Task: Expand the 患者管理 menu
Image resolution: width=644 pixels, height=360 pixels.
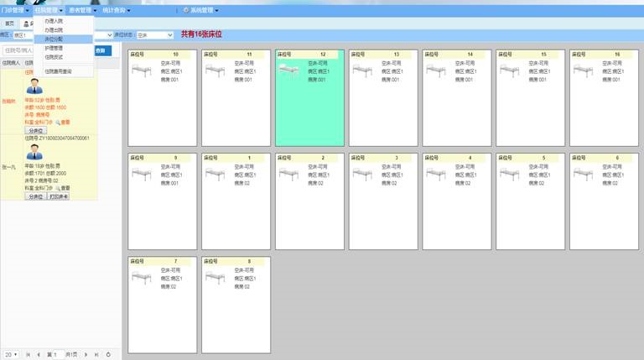Action: coord(82,10)
